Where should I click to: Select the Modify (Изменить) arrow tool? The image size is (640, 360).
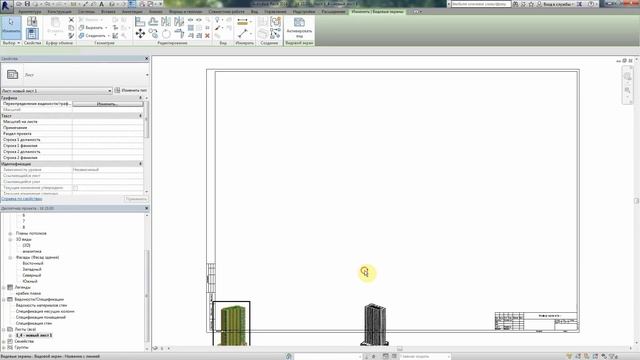coord(11,27)
